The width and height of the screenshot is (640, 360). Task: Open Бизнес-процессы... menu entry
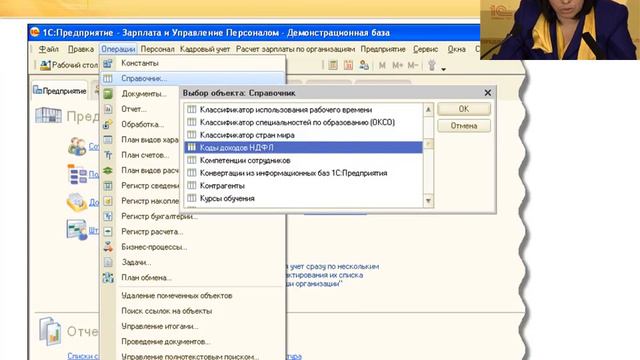pyautogui.click(x=154, y=247)
